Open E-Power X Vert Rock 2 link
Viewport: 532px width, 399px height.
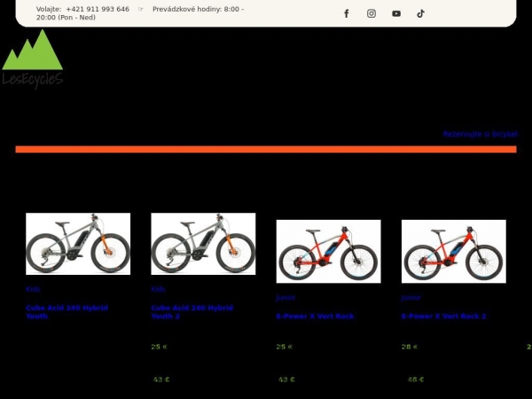(444, 317)
